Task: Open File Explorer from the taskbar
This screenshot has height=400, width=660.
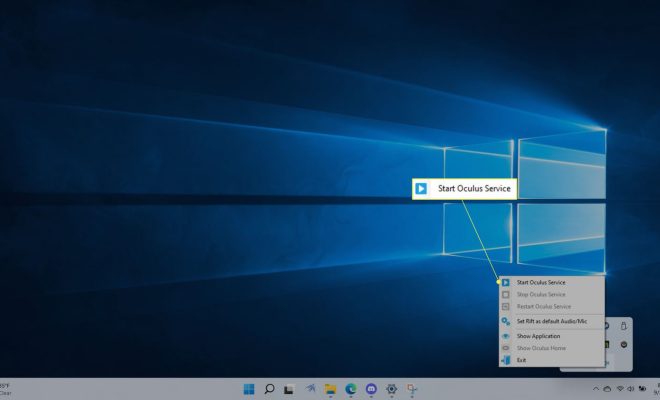Action: [x=330, y=389]
